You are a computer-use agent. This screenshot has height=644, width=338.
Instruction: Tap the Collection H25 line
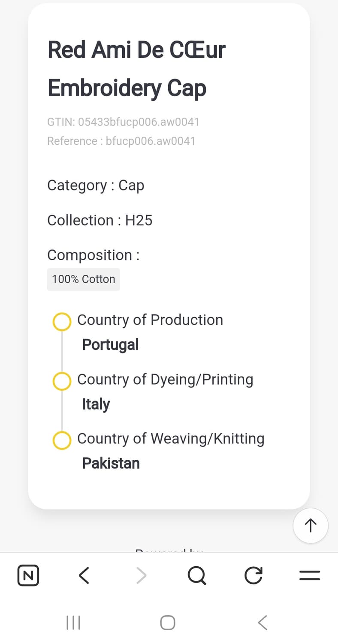100,220
